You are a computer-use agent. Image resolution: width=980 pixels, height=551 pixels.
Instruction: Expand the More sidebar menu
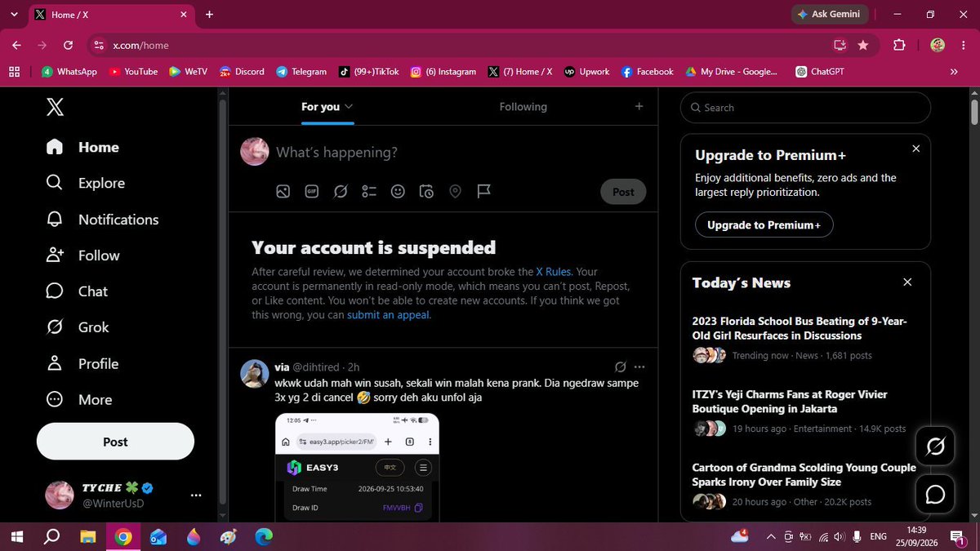(79, 400)
